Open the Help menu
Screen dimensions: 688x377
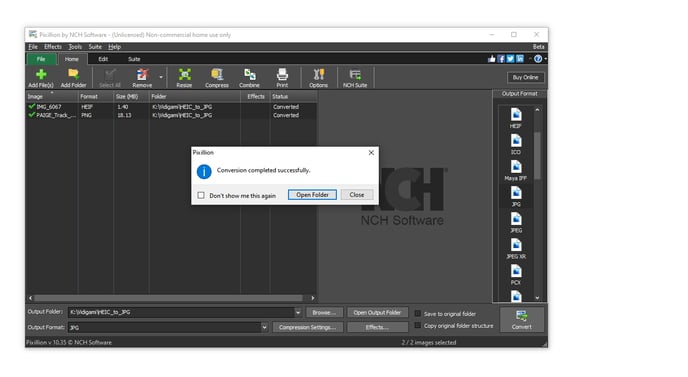[x=115, y=47]
